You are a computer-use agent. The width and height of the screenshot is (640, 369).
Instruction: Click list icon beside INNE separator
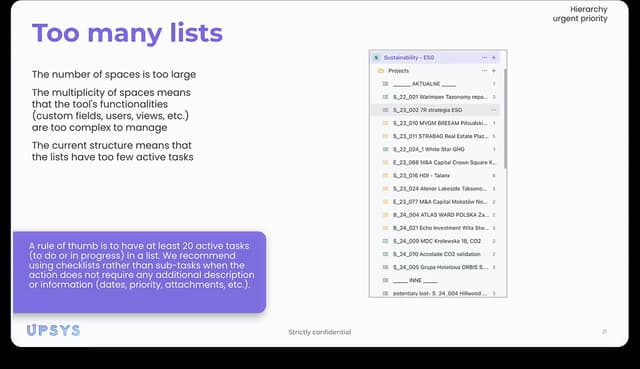coord(385,280)
